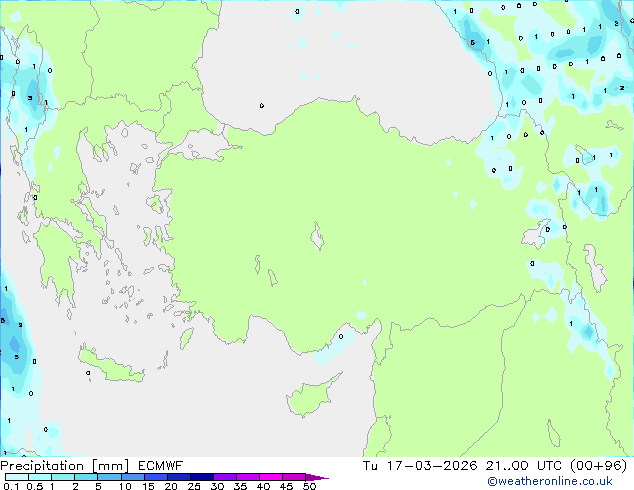The height and width of the screenshot is (490, 634).
Task: Click the 40–45 mm magenta swatch
Action: coord(271,477)
